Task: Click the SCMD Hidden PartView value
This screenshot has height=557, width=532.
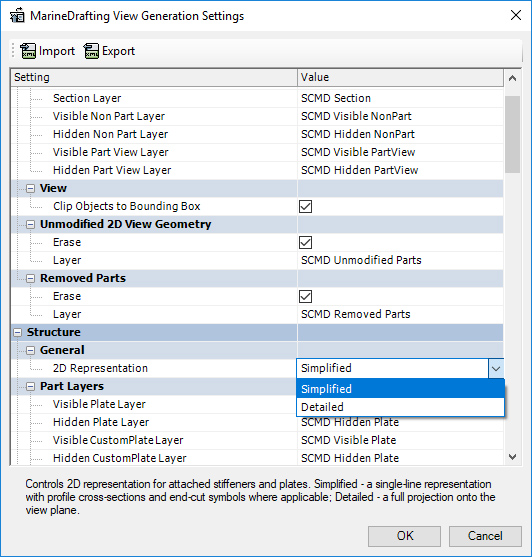Action: (359, 171)
